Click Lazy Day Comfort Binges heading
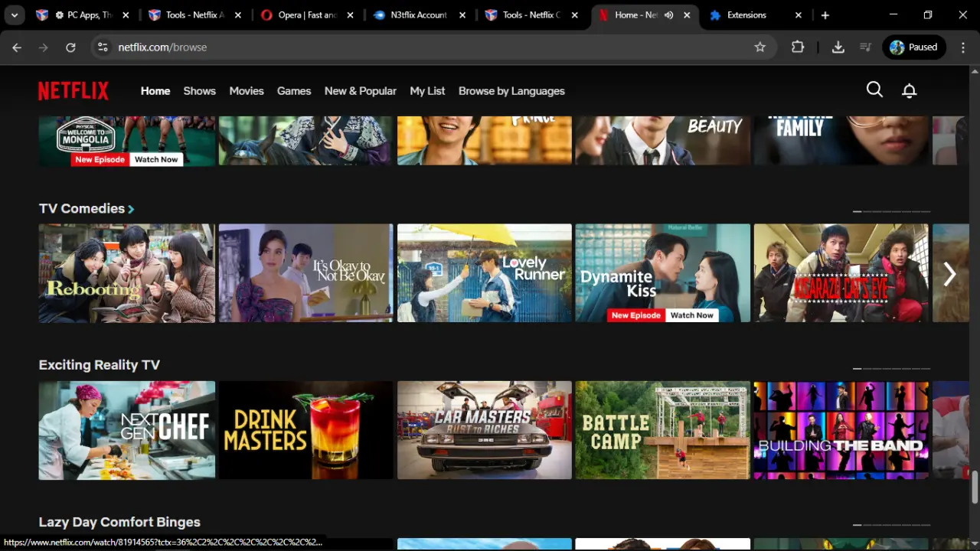The width and height of the screenshot is (980, 551). (x=119, y=522)
